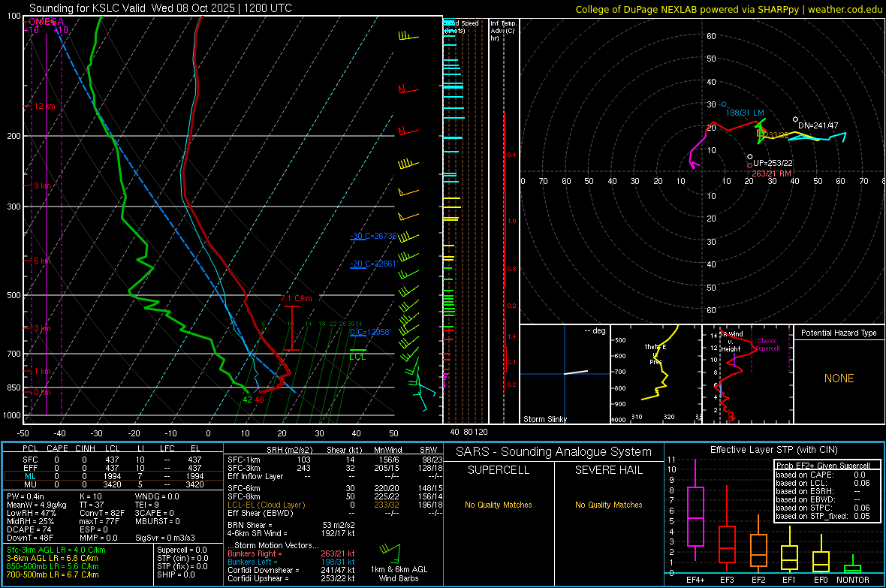Click the "DN=241/47" hodograph label

click(818, 125)
